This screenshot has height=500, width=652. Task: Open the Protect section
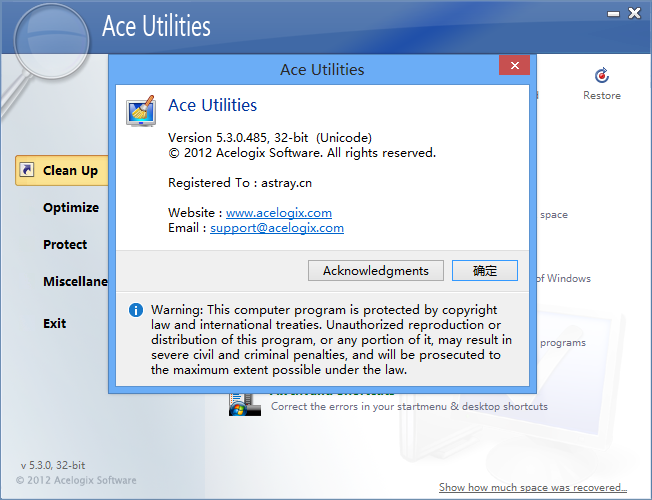65,245
